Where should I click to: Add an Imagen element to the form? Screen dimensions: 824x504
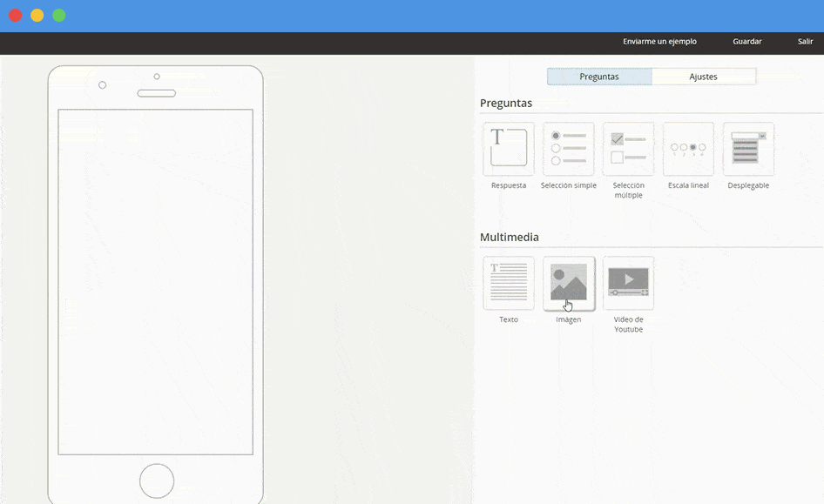pyautogui.click(x=568, y=282)
